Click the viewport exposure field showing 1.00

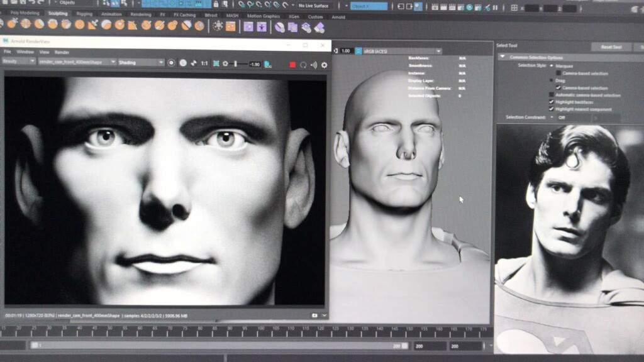click(x=345, y=51)
